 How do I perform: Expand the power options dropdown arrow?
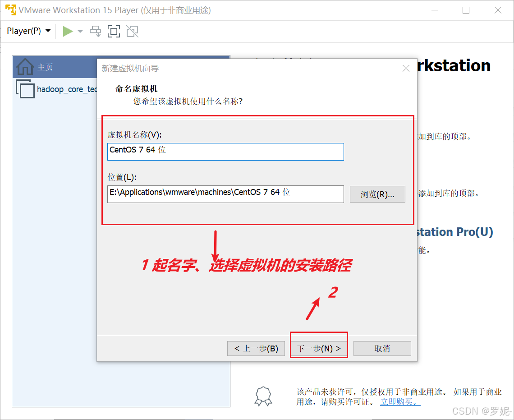tap(80, 32)
